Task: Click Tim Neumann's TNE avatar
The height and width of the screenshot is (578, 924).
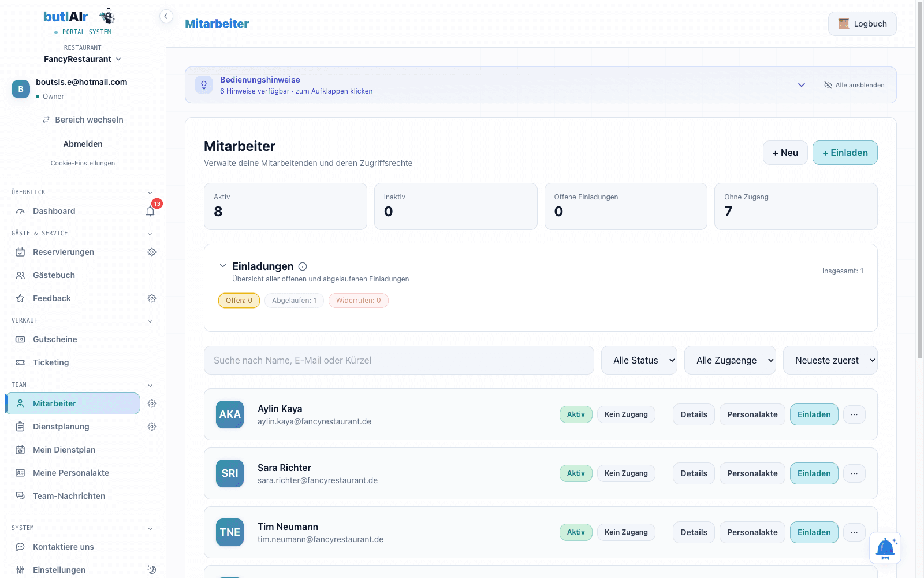Action: (x=230, y=532)
